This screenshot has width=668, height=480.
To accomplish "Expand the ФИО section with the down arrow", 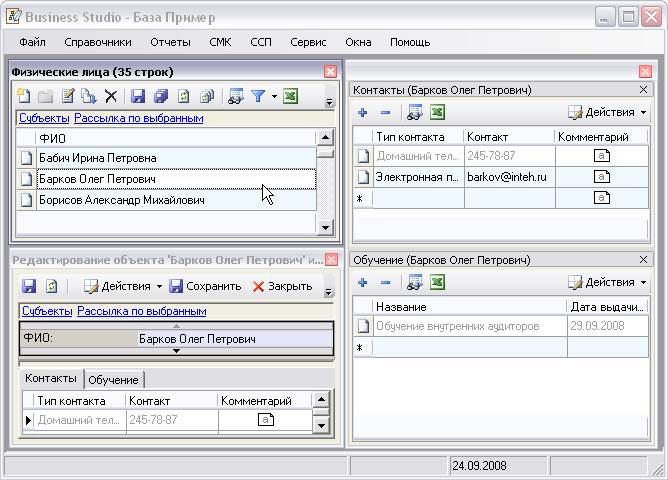I will pos(176,351).
